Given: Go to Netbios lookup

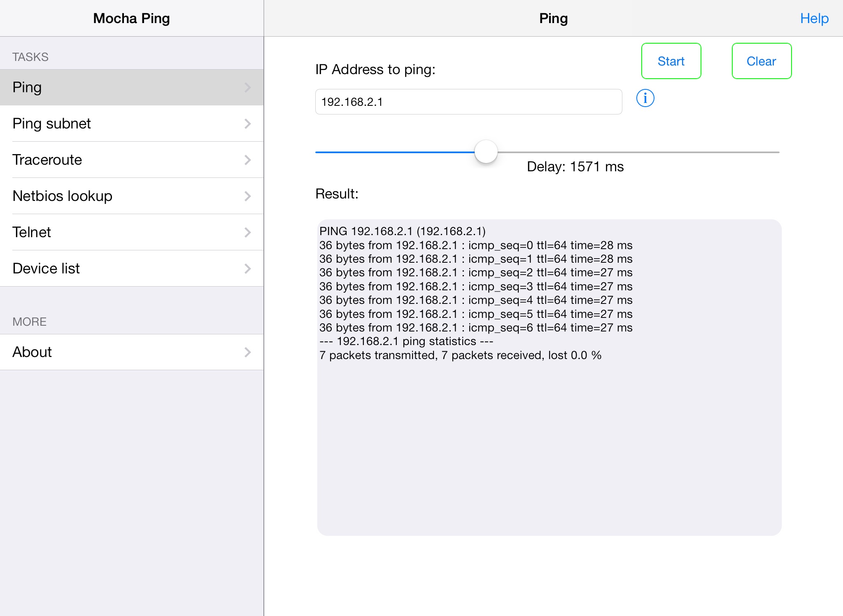Looking at the screenshot, I should pos(132,196).
